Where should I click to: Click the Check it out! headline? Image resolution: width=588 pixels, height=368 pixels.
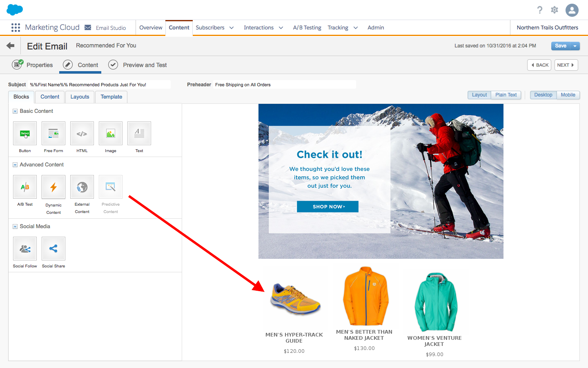tap(330, 155)
